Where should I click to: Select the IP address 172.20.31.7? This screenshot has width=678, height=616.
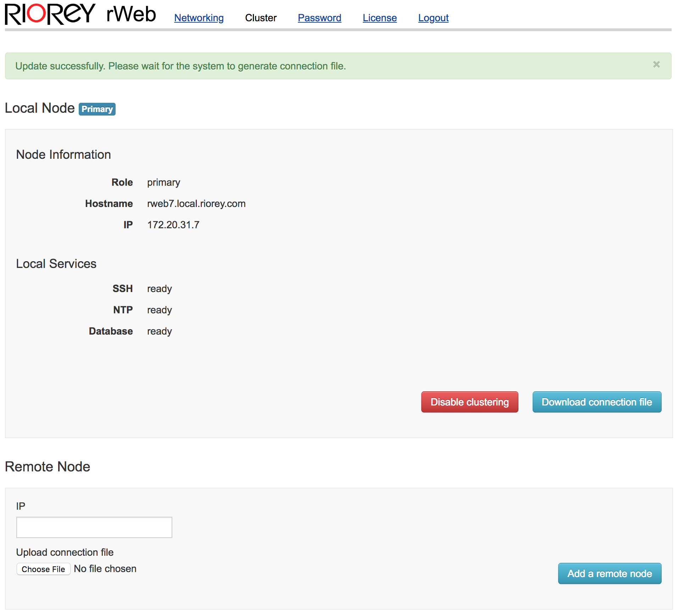pyautogui.click(x=173, y=225)
